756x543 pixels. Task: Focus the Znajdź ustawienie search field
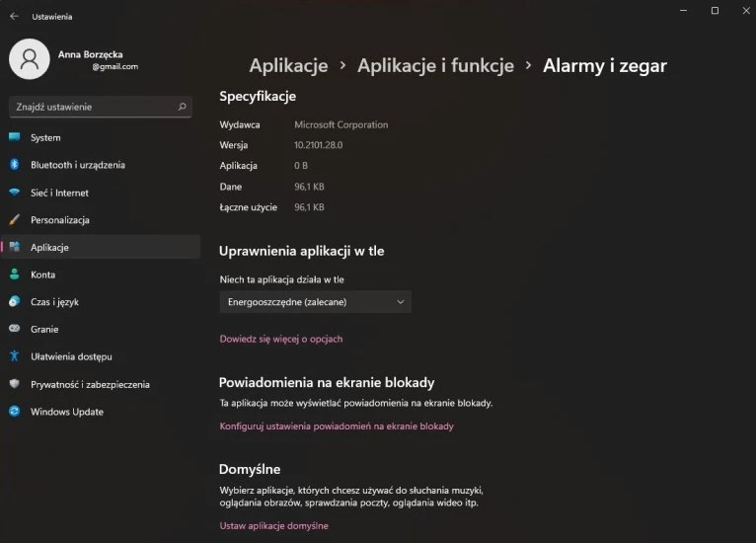click(101, 107)
